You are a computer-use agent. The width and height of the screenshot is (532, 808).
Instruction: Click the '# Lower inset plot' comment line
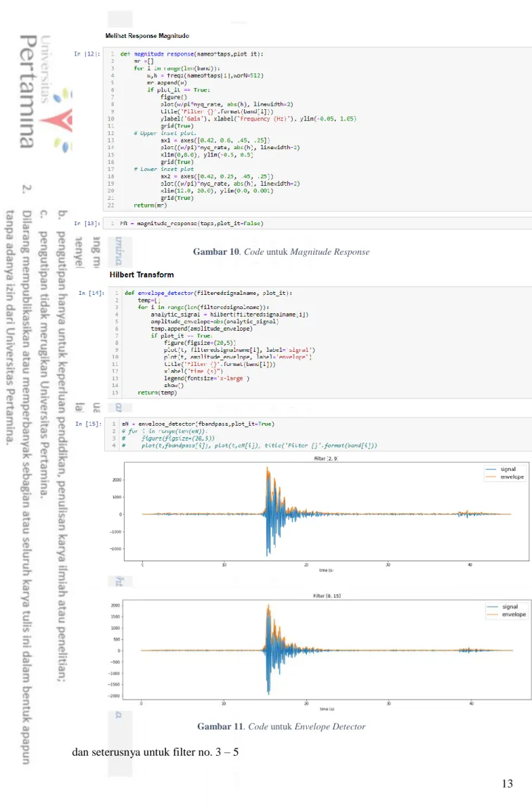[x=164, y=169]
